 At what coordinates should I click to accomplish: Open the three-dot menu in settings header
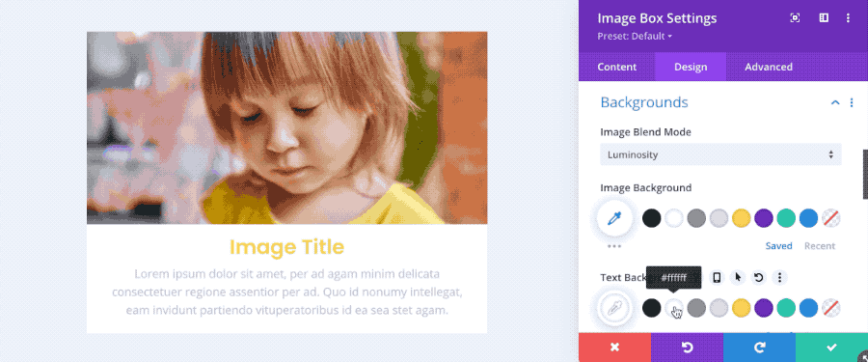pos(848,18)
